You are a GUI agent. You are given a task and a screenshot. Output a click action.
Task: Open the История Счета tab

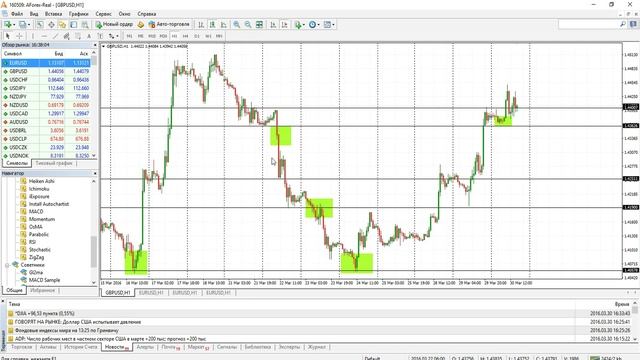tap(81, 347)
